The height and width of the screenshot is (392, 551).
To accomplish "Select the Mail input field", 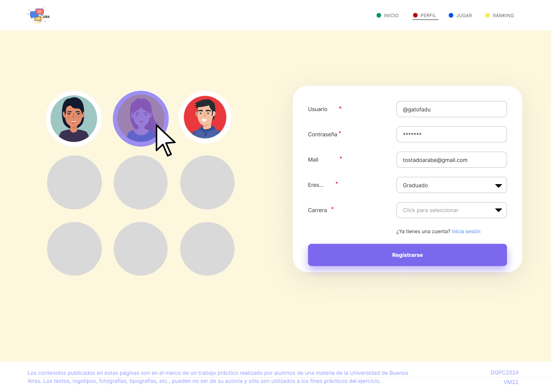I will coord(452,160).
